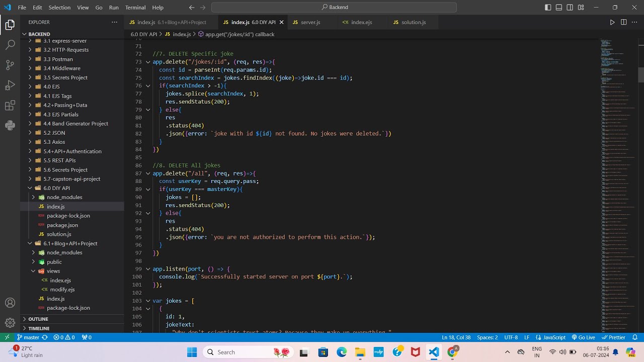Open the editor more actions menu
The image size is (644, 362).
[x=635, y=22]
